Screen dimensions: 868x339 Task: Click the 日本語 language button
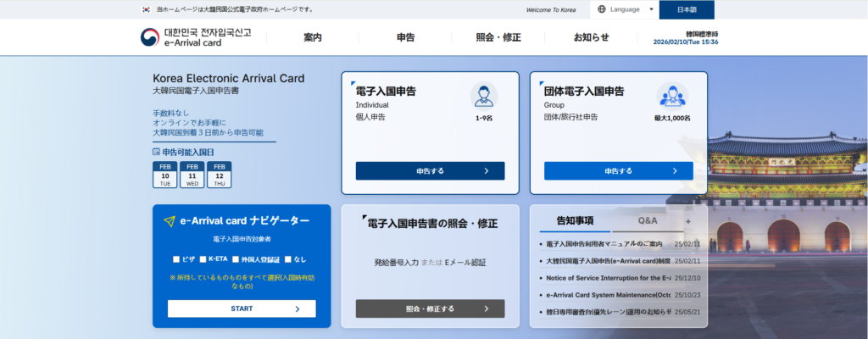(687, 9)
